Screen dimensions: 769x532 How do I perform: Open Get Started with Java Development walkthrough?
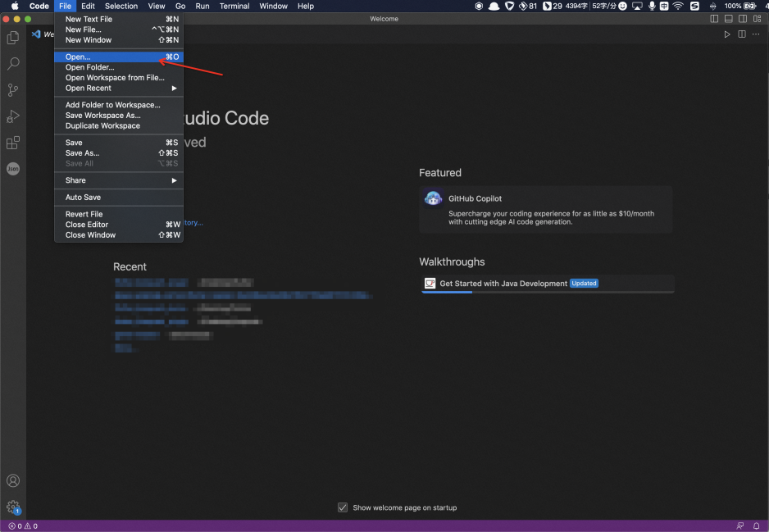(x=548, y=284)
